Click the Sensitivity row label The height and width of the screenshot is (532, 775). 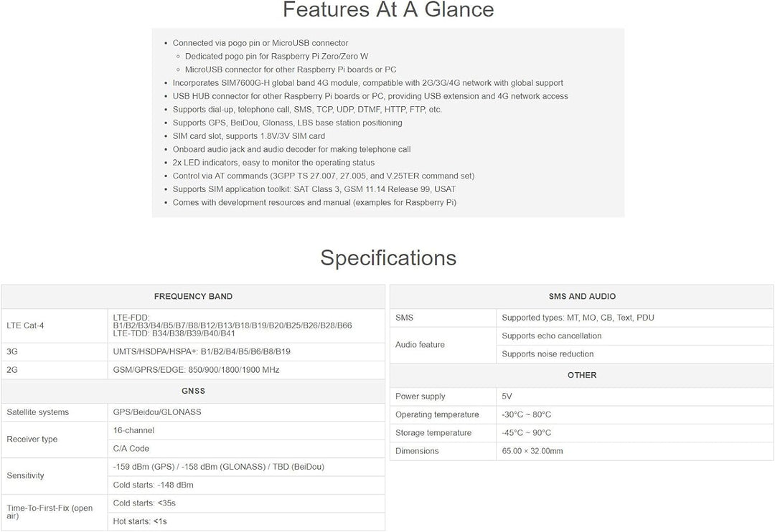[x=25, y=475]
